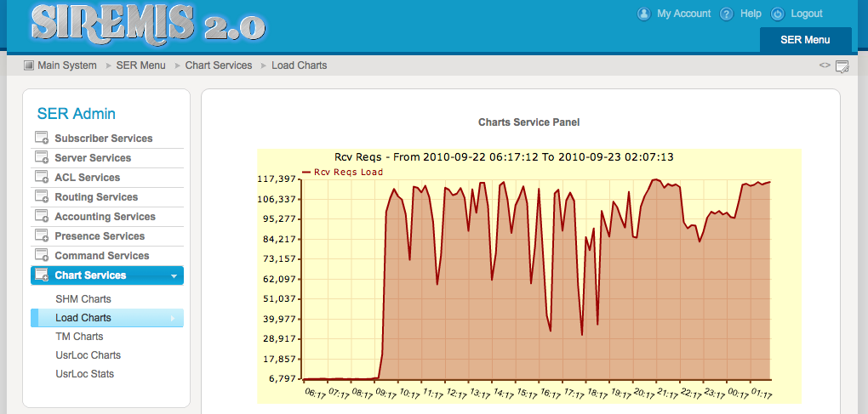868x414 pixels.
Task: Click the icon beside Subscriber Services
Action: point(42,139)
